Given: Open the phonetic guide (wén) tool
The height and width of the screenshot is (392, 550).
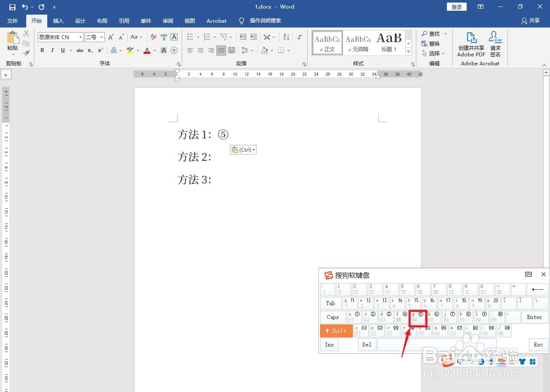Looking at the screenshot, I should pyautogui.click(x=164, y=37).
